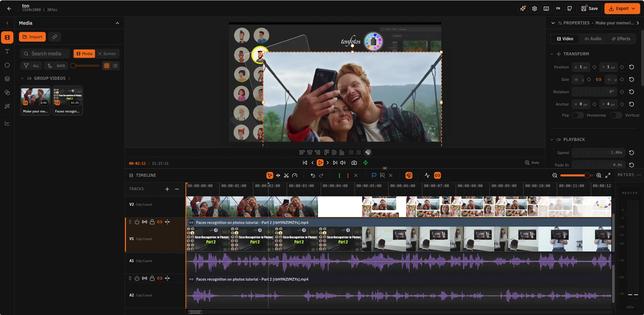Undo the last timeline action
Screen dimensions: 644x315
[313, 175]
